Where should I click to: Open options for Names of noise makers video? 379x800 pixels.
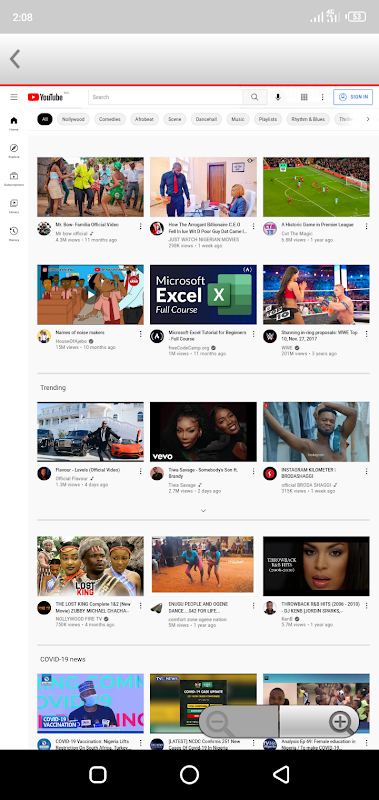pos(140,334)
